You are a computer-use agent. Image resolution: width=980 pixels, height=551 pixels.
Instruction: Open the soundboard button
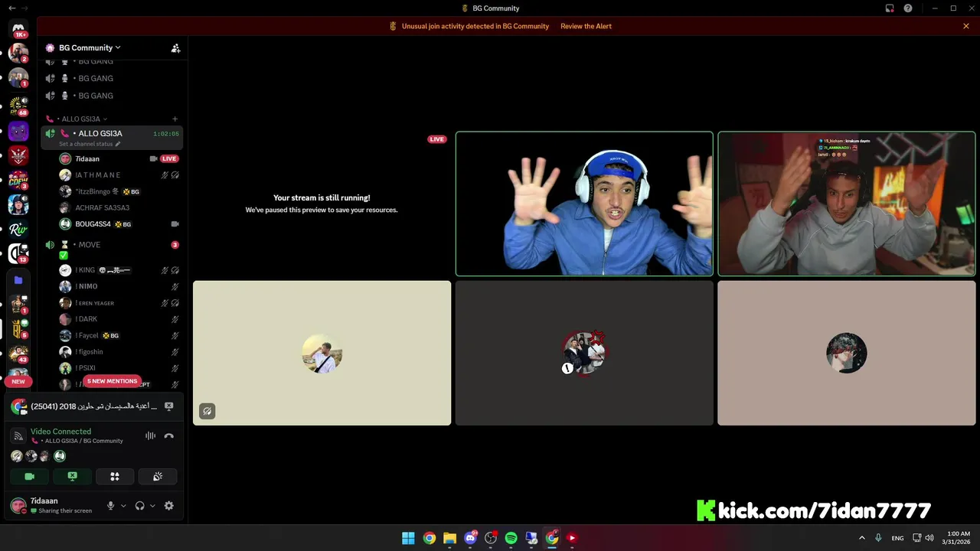click(158, 476)
